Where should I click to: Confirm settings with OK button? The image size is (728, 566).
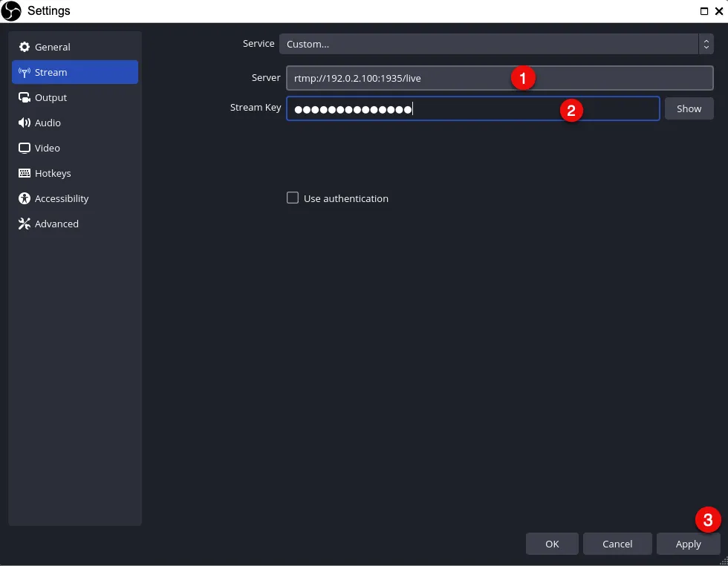552,544
